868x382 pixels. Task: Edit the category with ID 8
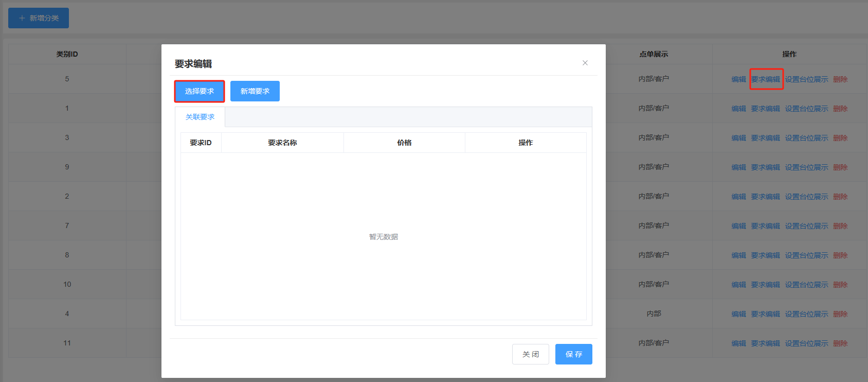738,255
